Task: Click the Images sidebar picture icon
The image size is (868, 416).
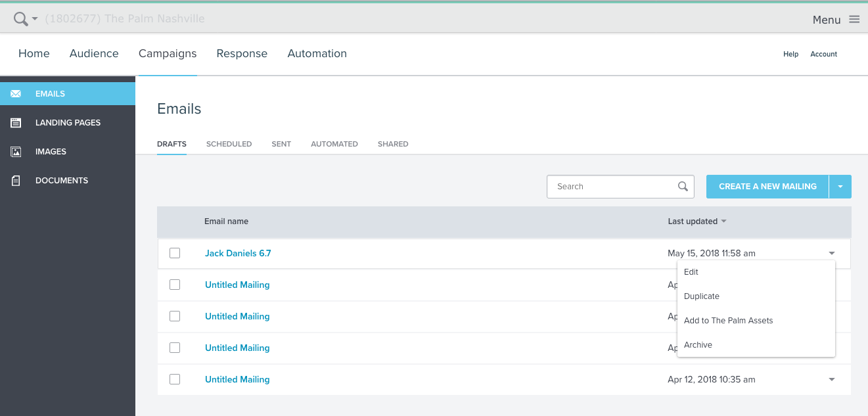Action: coord(16,152)
